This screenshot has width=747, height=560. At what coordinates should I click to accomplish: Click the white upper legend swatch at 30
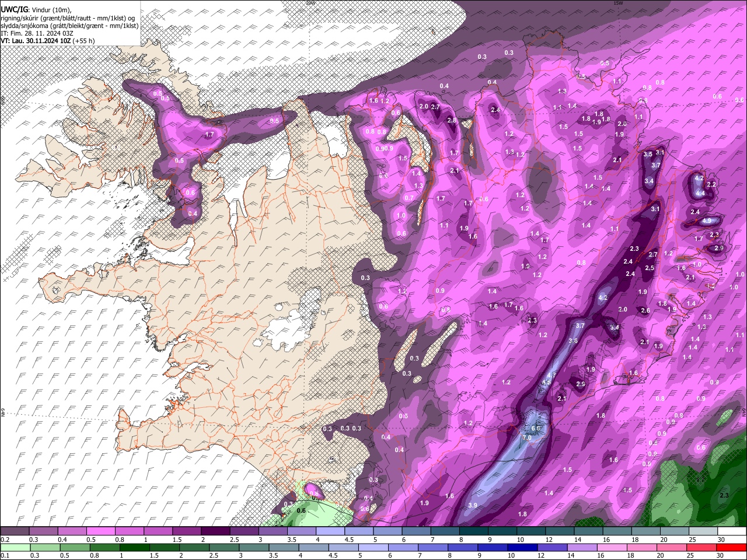pos(732,531)
